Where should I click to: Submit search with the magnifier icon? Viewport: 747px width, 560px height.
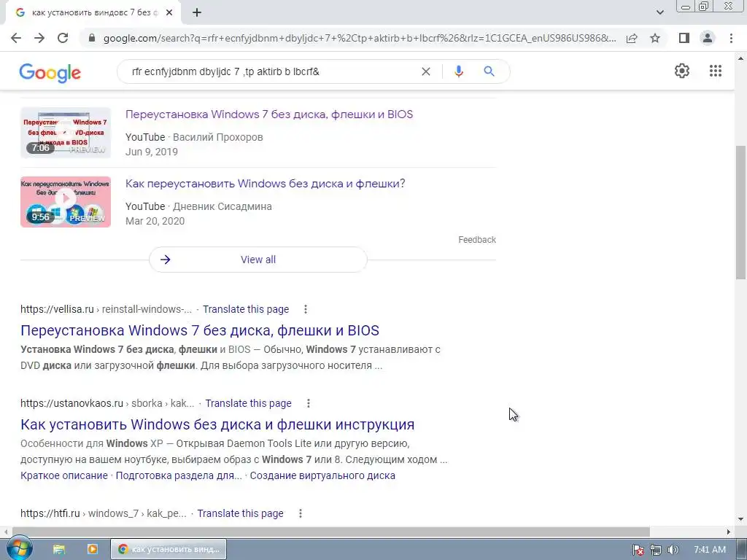click(x=489, y=71)
